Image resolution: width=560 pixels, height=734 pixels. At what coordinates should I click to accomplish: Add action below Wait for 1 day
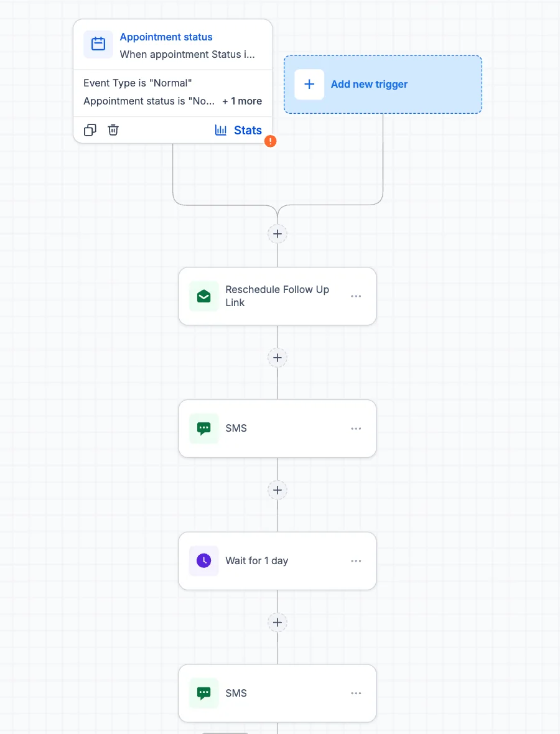coord(277,623)
